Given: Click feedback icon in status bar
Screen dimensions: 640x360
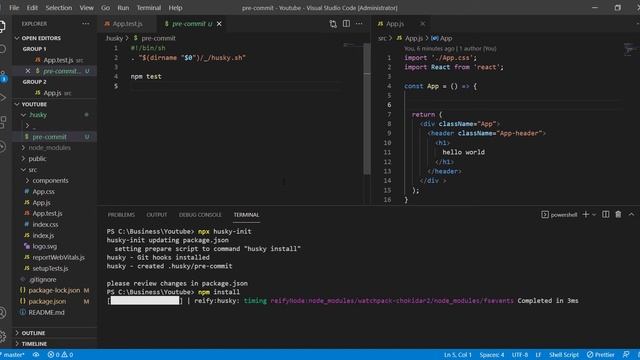Looking at the screenshot, I should pyautogui.click(x=626, y=355).
